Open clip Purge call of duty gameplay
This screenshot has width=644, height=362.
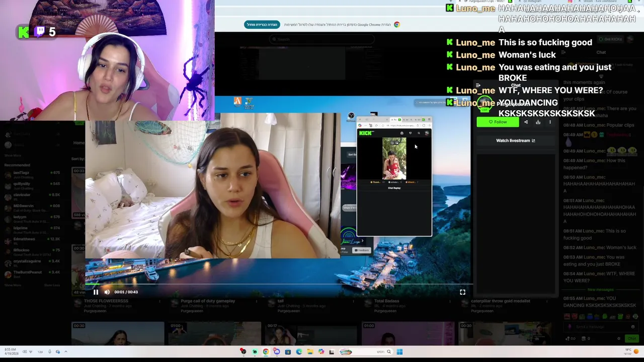tap(208, 301)
